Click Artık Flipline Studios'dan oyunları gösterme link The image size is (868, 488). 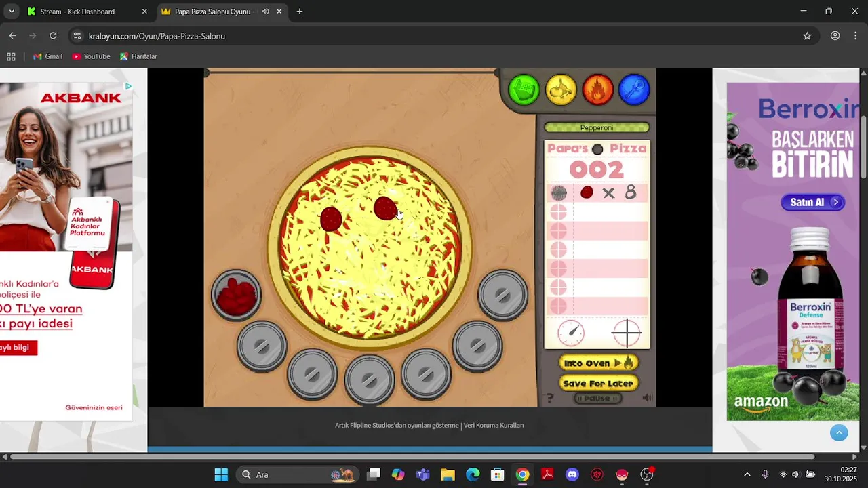click(x=397, y=426)
